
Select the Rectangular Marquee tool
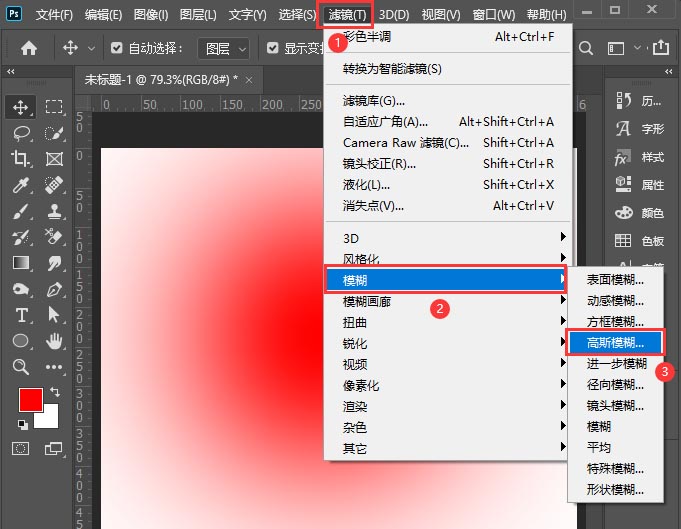(54, 107)
